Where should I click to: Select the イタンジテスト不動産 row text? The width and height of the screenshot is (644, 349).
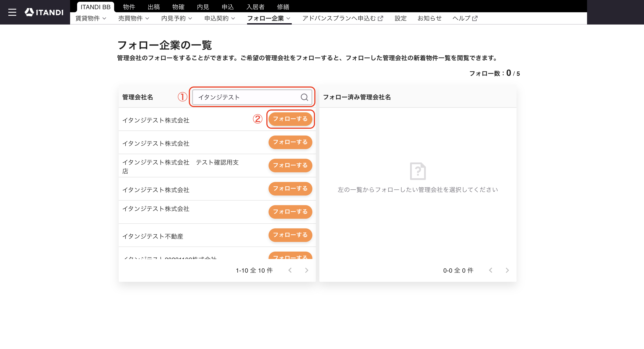click(152, 236)
